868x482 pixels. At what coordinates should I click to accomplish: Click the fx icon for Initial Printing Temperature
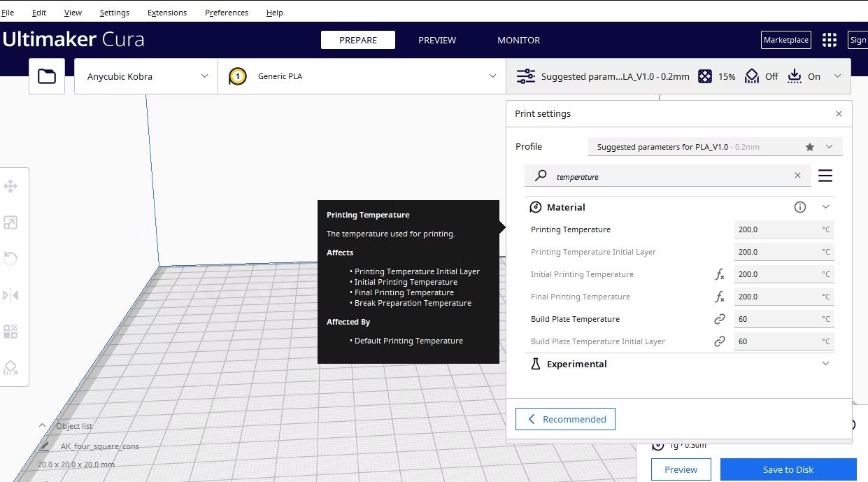[x=720, y=274]
